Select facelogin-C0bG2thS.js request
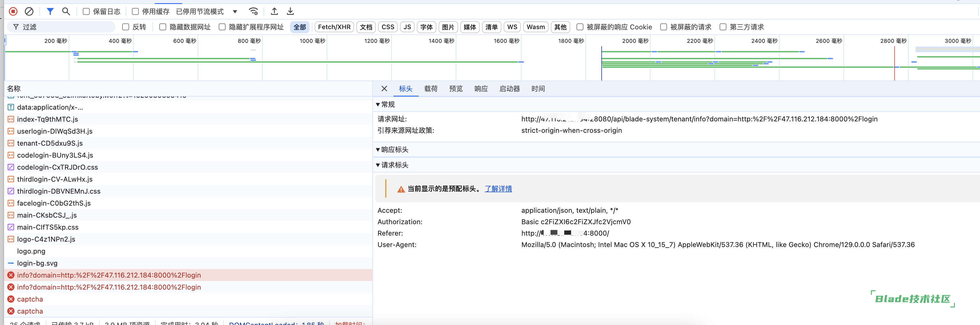 pos(188,203)
